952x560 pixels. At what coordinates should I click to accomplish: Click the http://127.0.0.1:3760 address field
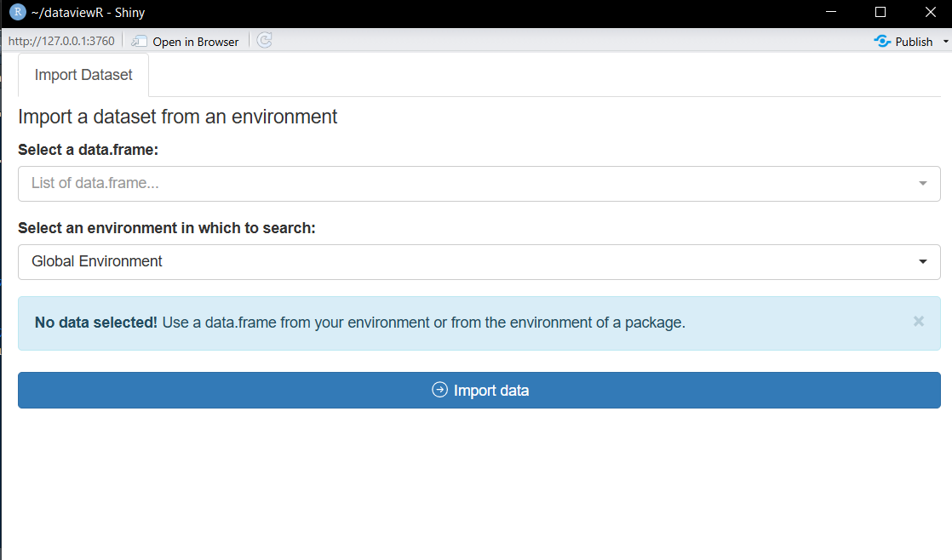(60, 40)
